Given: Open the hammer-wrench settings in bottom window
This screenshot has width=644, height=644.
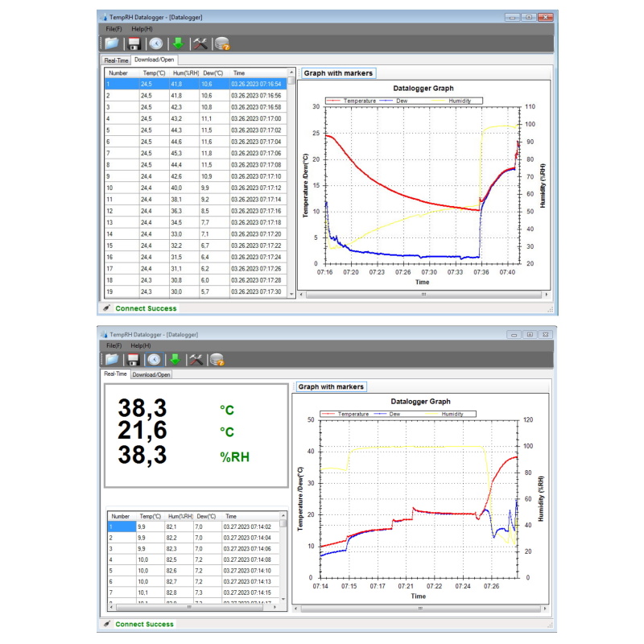Looking at the screenshot, I should pyautogui.click(x=196, y=359).
